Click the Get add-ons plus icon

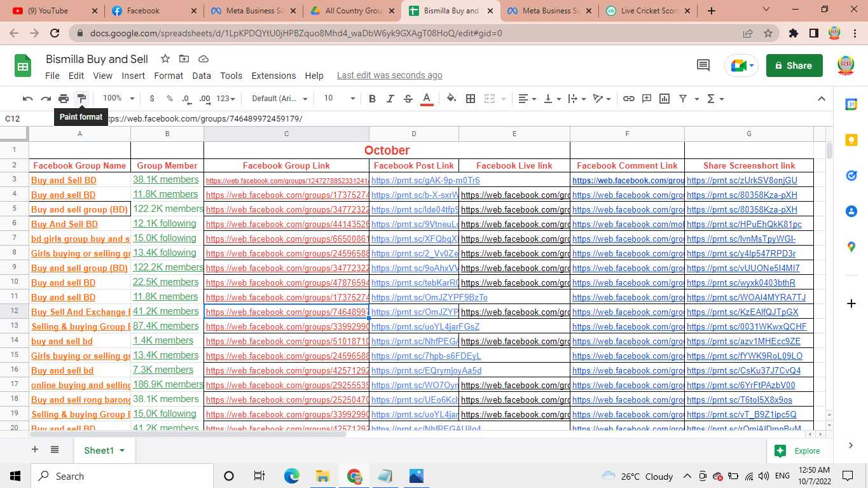point(851,303)
